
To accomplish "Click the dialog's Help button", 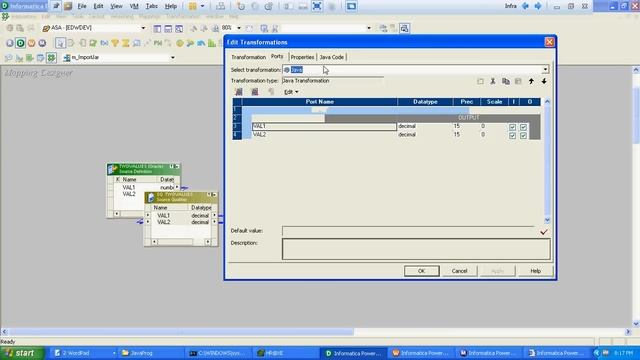I will point(535,271).
